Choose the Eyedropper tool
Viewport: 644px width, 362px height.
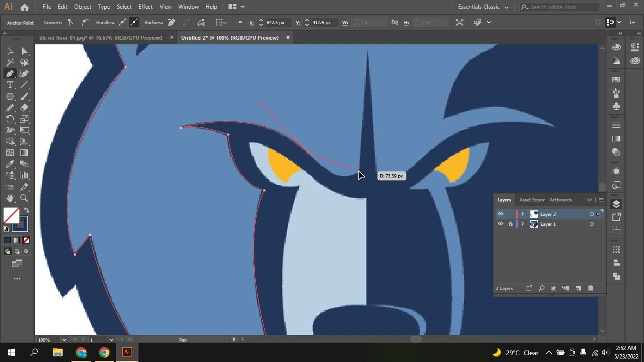[x=10, y=164]
